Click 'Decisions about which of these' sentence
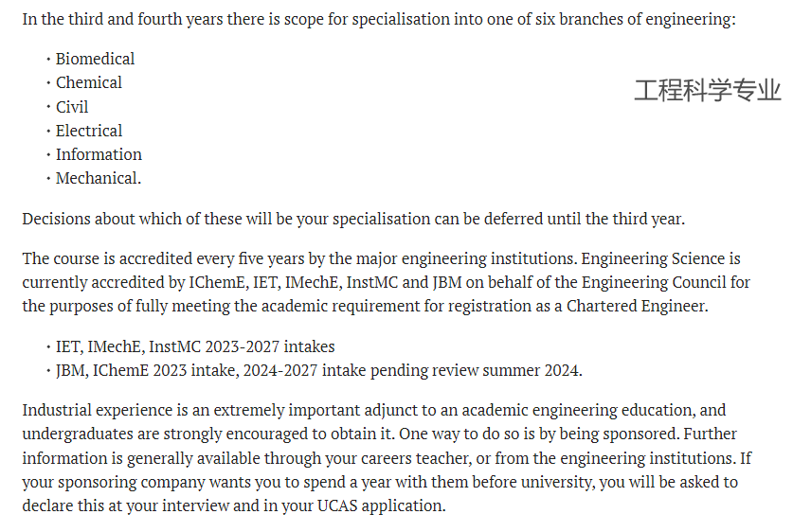 click(x=353, y=220)
